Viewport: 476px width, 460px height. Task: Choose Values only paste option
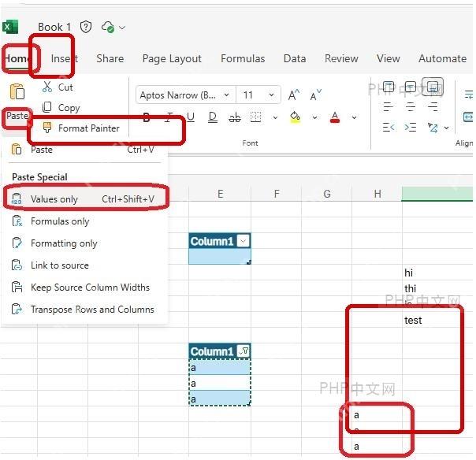tap(83, 199)
